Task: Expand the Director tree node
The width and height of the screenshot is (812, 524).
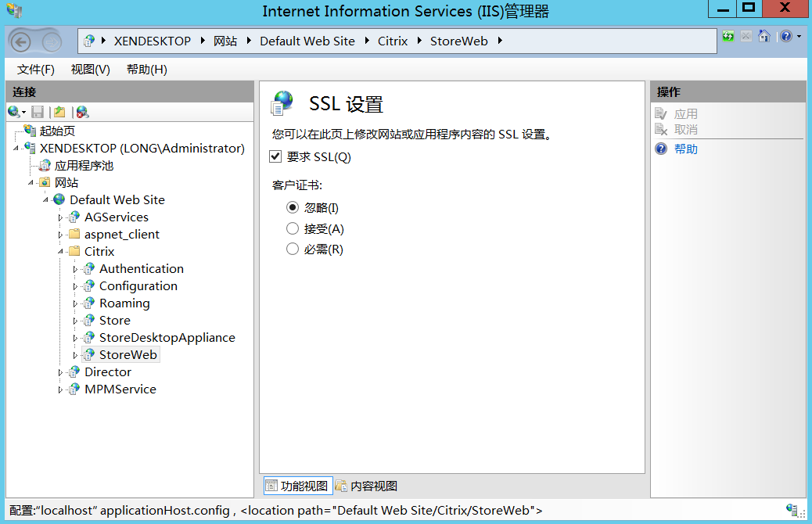Action: pos(60,372)
